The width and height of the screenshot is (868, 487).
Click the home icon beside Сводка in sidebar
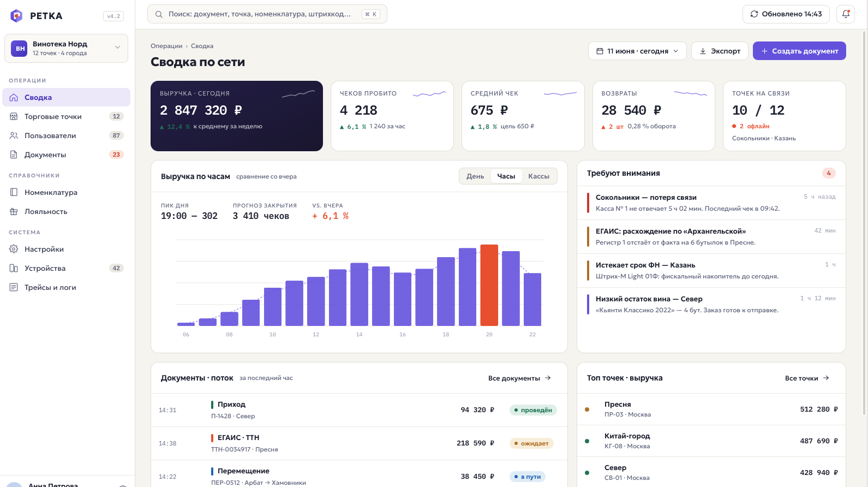click(14, 97)
